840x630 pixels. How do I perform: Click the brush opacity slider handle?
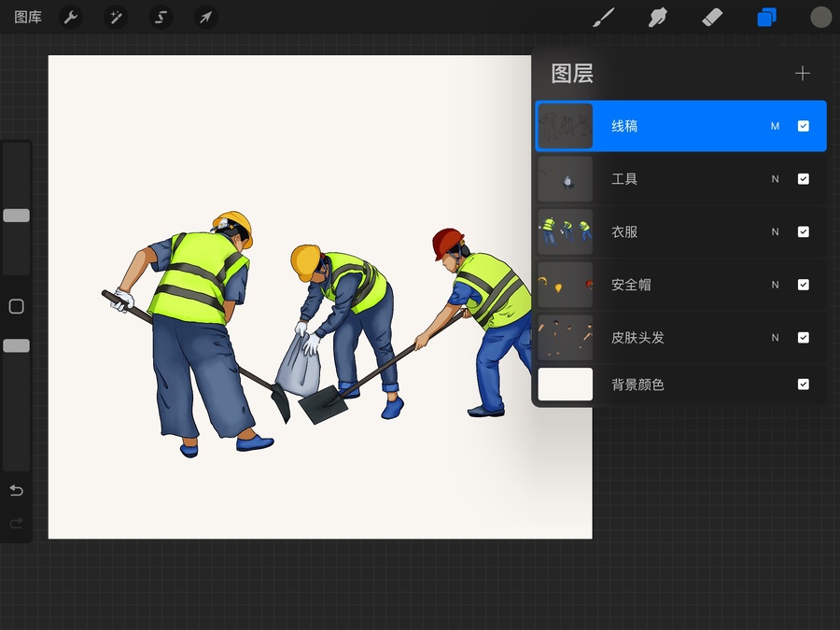(17, 346)
